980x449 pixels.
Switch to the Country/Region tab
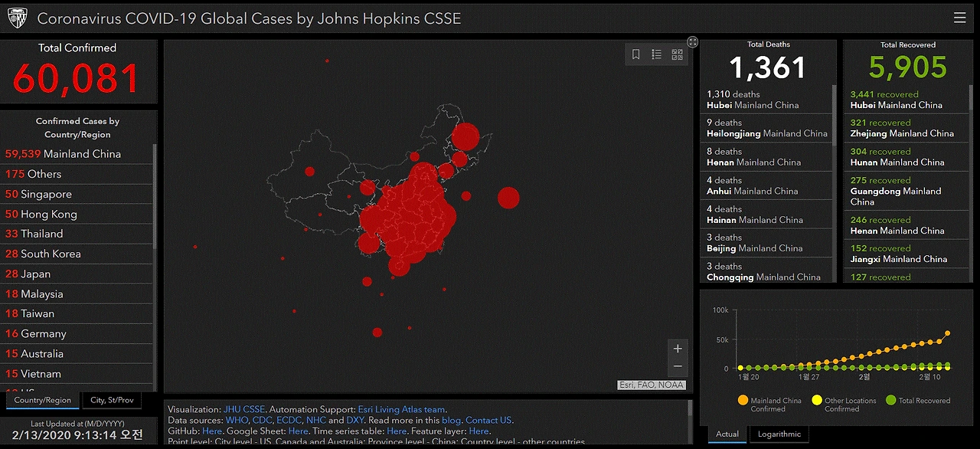tap(43, 400)
